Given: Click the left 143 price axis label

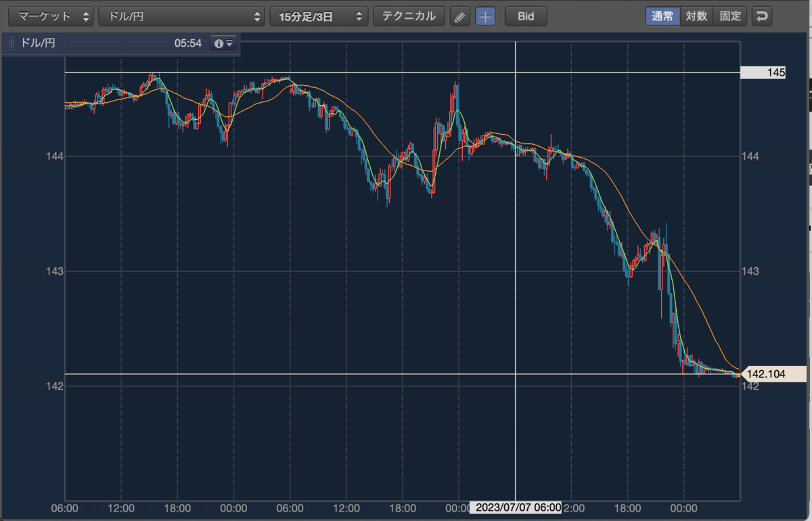Looking at the screenshot, I should (x=55, y=271).
